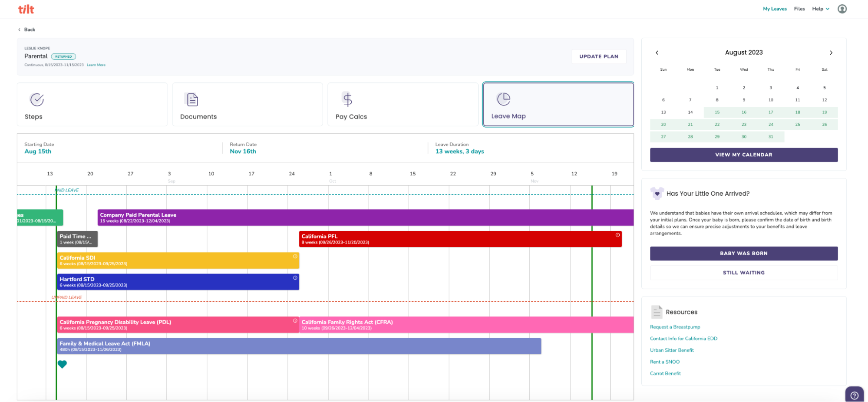Advance calendar to next month
This screenshot has width=868, height=402.
click(831, 52)
